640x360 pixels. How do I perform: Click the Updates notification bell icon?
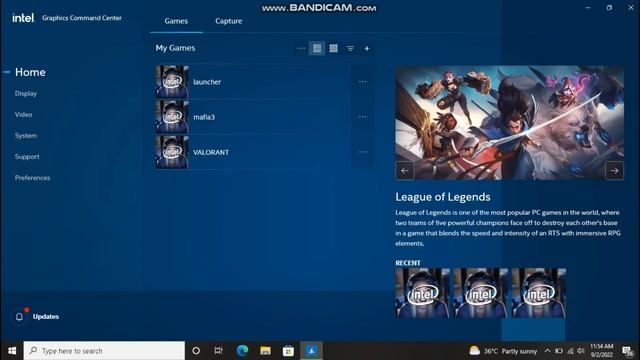tap(19, 316)
